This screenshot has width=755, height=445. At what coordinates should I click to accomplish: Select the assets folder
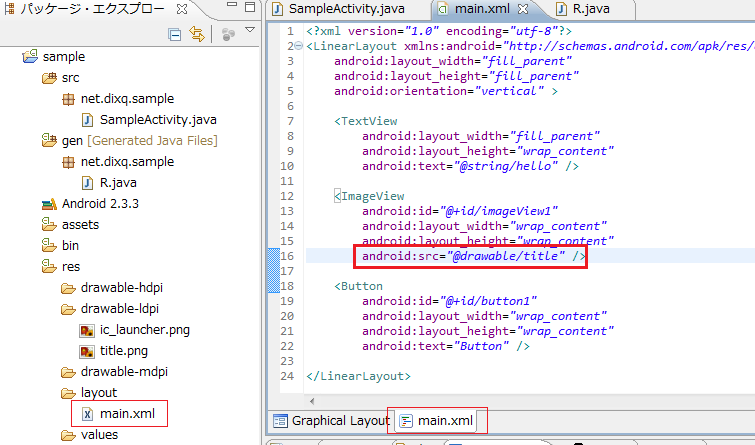pos(80,225)
